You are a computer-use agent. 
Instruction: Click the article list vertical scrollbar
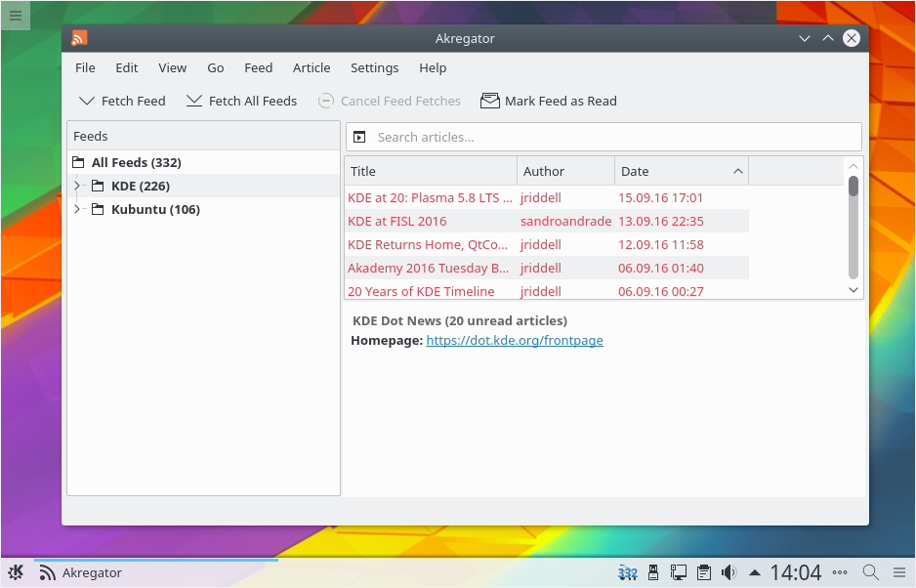tap(854, 230)
